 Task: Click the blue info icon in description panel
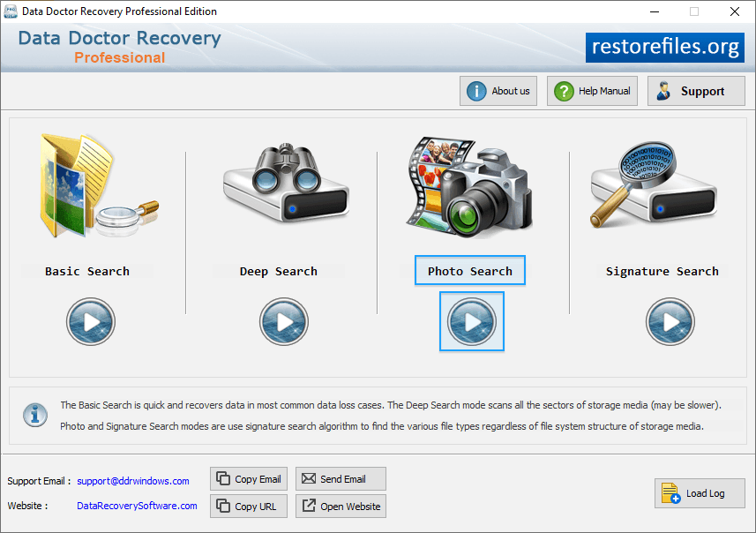pyautogui.click(x=35, y=415)
